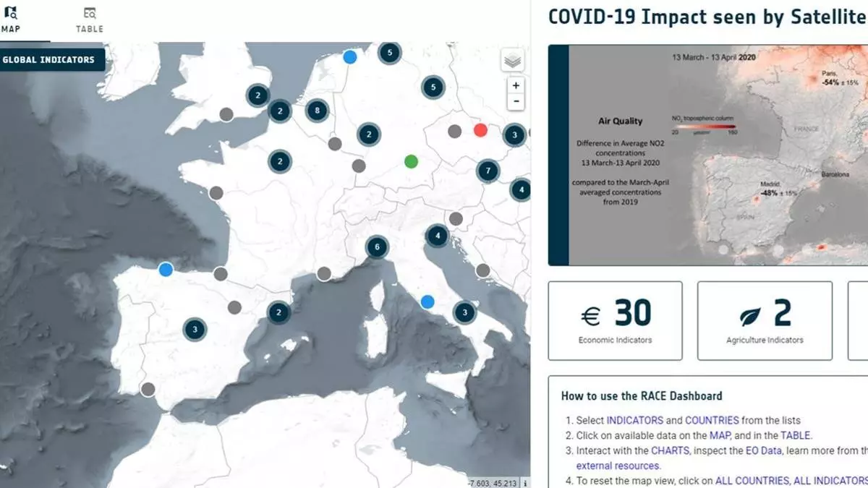Click the blue marker in northern Spain

click(x=166, y=269)
